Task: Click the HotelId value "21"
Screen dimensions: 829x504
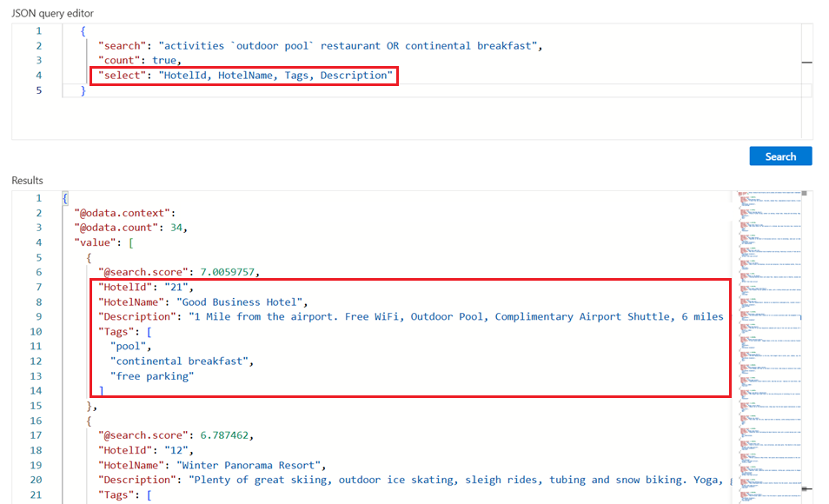Action: coord(176,287)
